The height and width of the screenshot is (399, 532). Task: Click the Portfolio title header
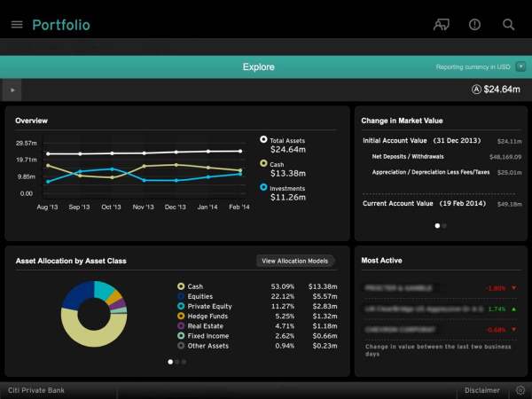coord(60,25)
